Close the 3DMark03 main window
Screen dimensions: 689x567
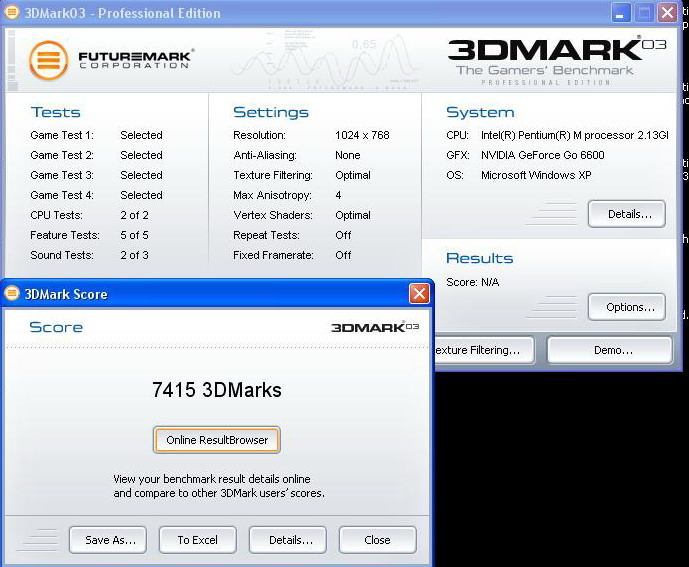[667, 13]
